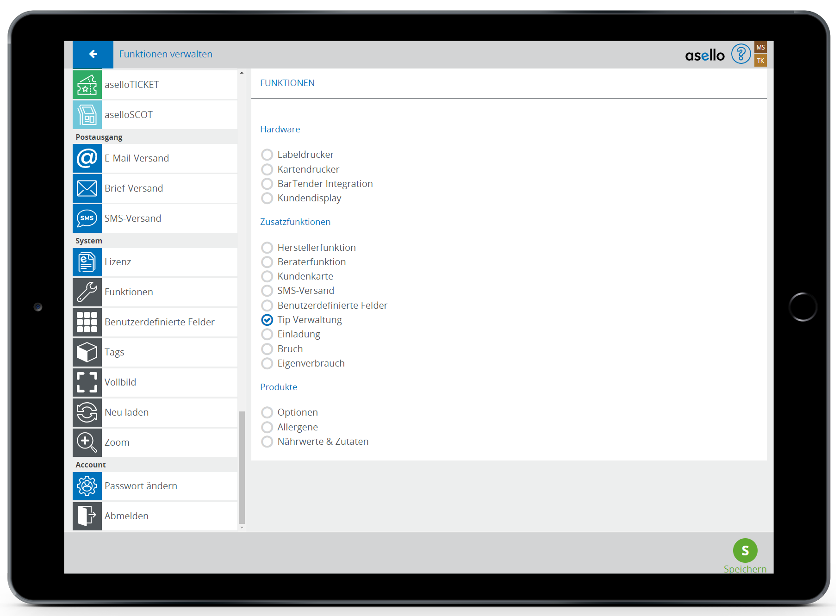Toggle the Kundendisplay option

coord(267,198)
